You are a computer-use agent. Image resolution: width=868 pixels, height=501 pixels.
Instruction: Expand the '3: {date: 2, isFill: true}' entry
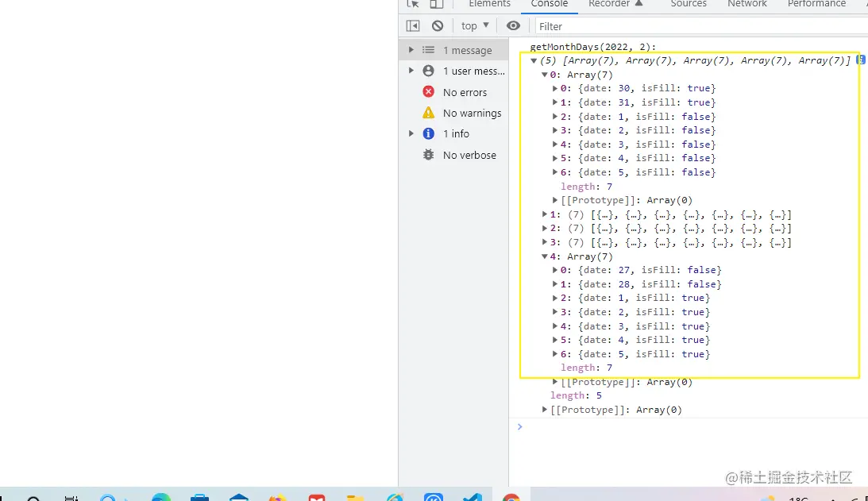click(554, 312)
